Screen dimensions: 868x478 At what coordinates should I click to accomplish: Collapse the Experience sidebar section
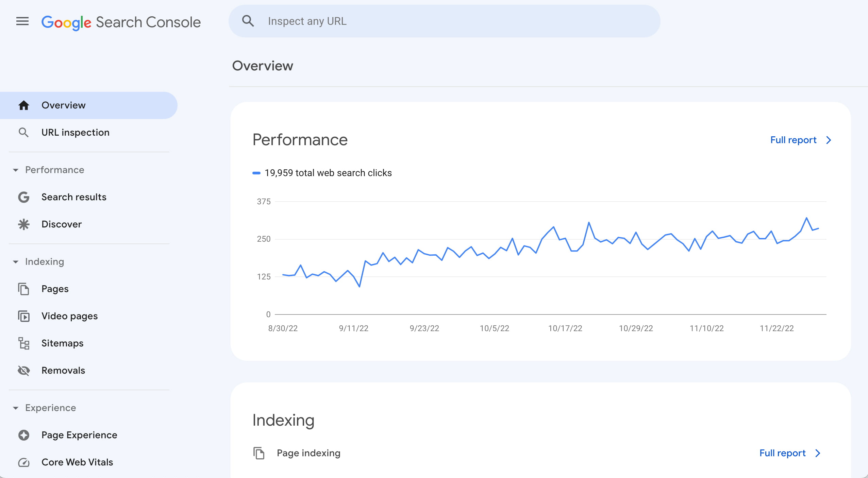[x=16, y=408]
